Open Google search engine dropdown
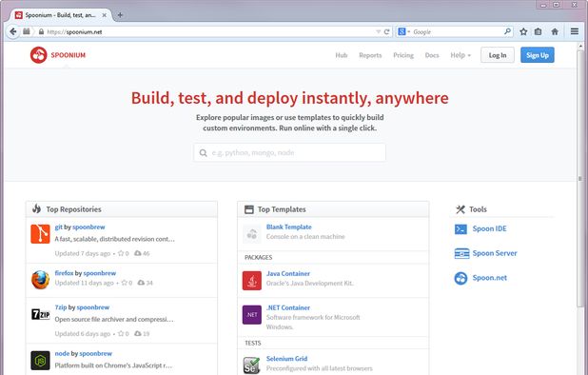This screenshot has width=588, height=375. [403, 31]
